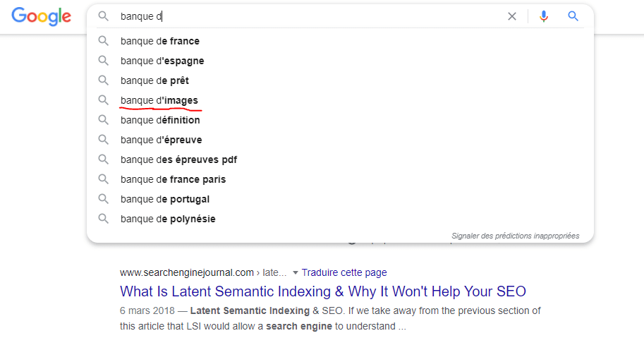Image resolution: width=644 pixels, height=338 pixels.
Task: Start voice search with microphone icon
Action: pos(544,16)
